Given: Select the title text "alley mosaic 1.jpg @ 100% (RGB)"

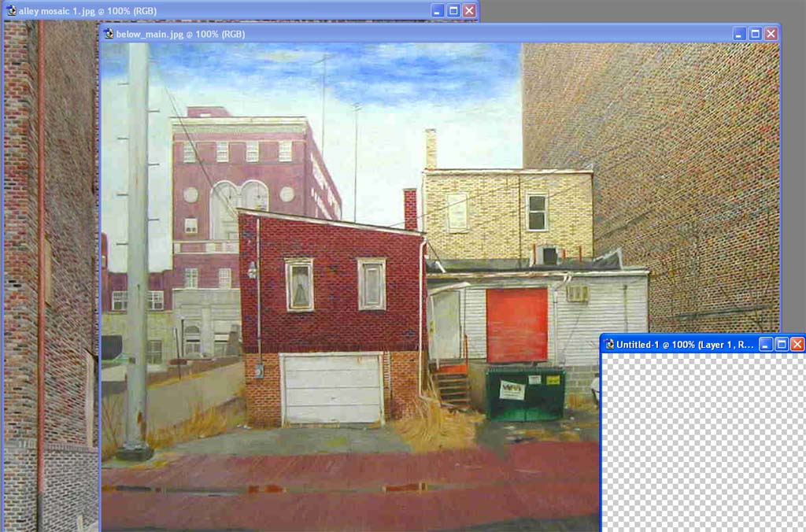Looking at the screenshot, I should 88,11.
